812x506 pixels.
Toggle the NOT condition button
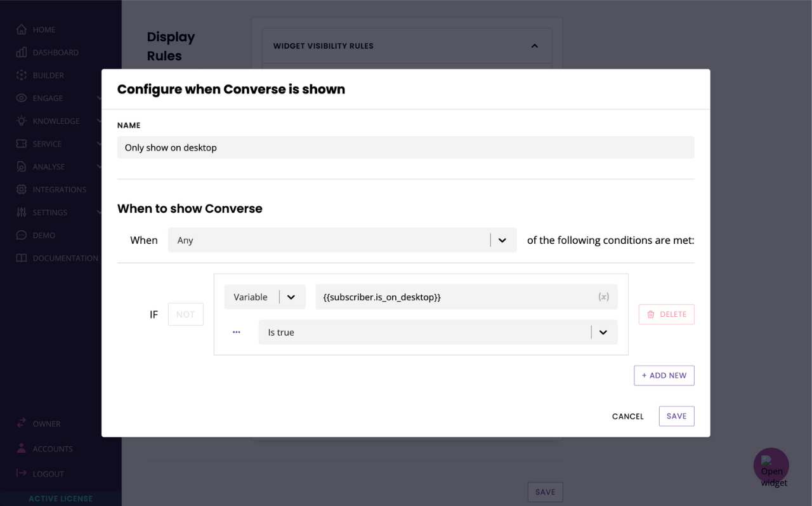(185, 314)
